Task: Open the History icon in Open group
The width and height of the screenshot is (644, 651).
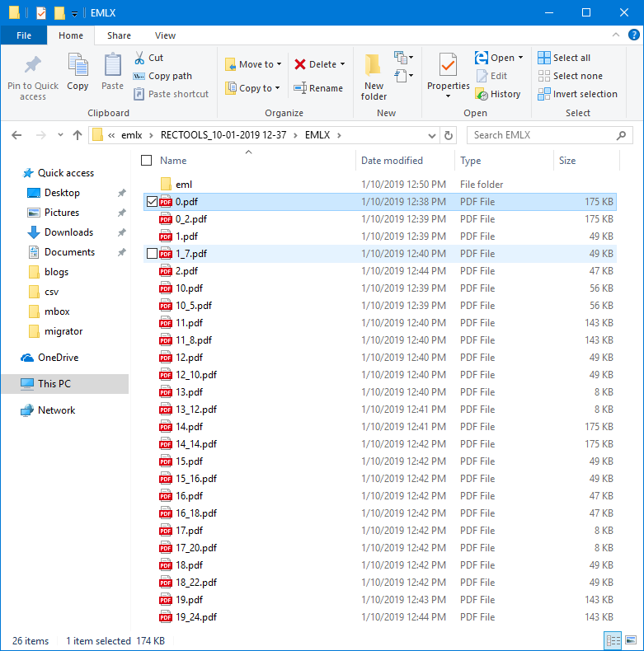Action: [482, 94]
